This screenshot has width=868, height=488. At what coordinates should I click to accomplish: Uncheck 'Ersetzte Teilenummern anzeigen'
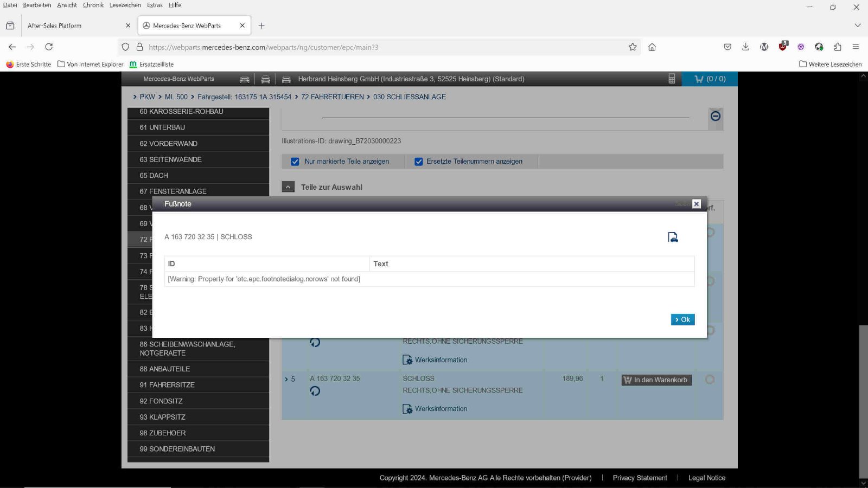(419, 162)
